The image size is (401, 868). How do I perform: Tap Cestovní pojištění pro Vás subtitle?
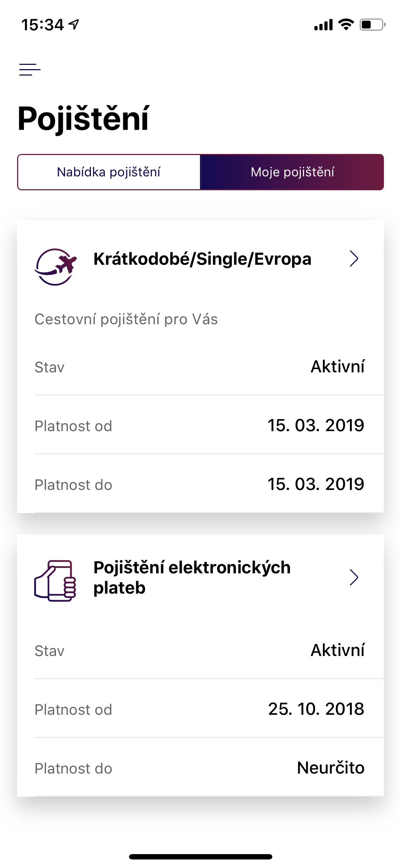coord(126,319)
